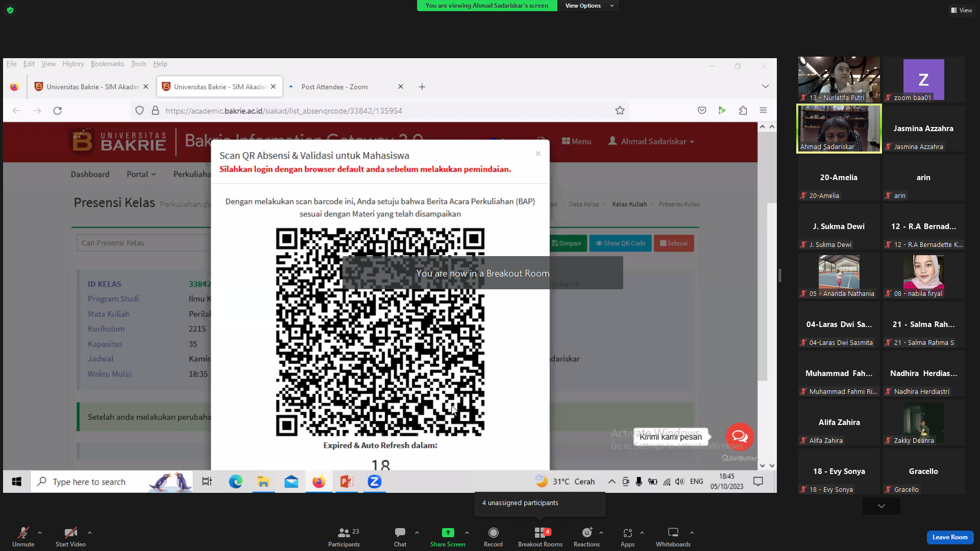980x551 pixels.
Task: List all tabs dropdown arrow
Action: (766, 87)
